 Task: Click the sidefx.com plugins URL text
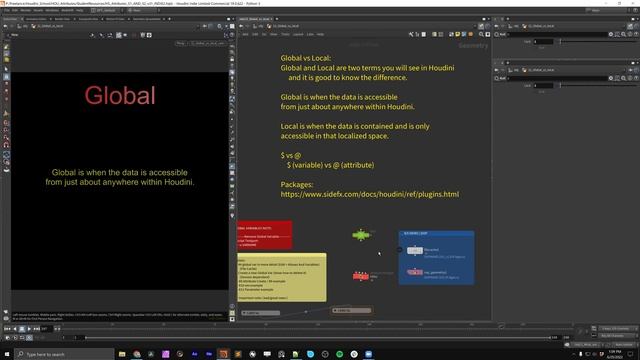(369, 194)
